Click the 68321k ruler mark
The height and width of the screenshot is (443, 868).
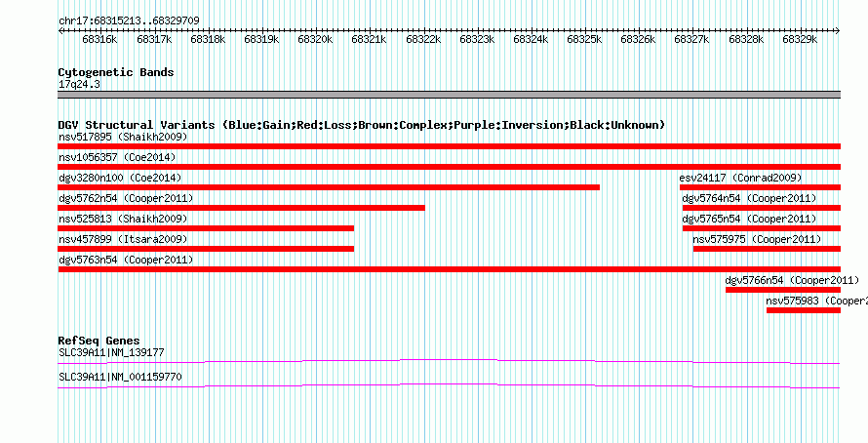(369, 40)
